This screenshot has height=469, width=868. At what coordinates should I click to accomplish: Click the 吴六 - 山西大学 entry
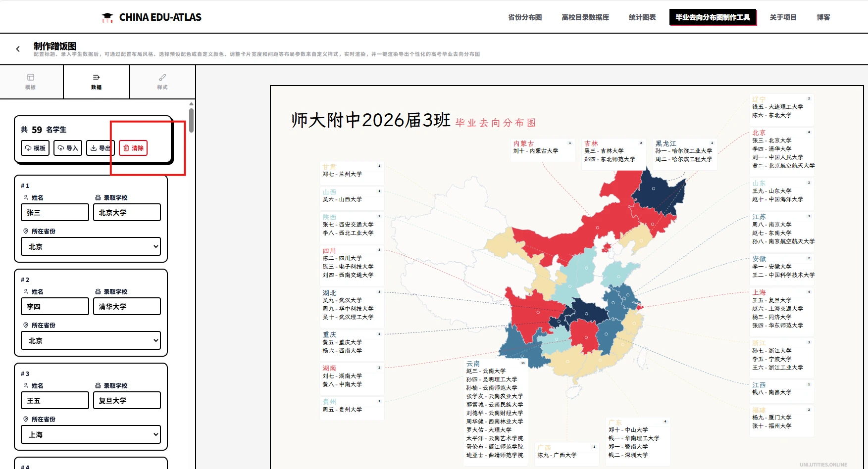pyautogui.click(x=342, y=199)
